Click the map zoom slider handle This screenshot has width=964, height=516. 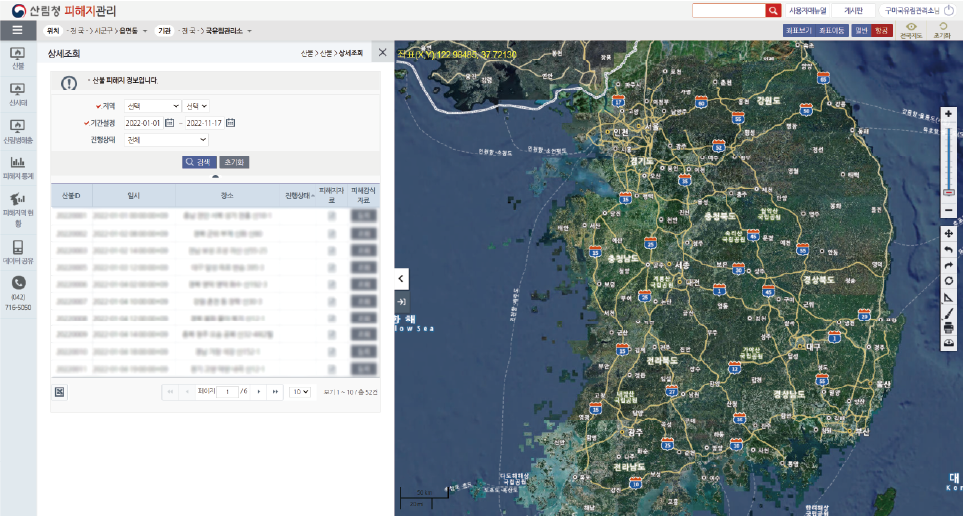point(949,193)
